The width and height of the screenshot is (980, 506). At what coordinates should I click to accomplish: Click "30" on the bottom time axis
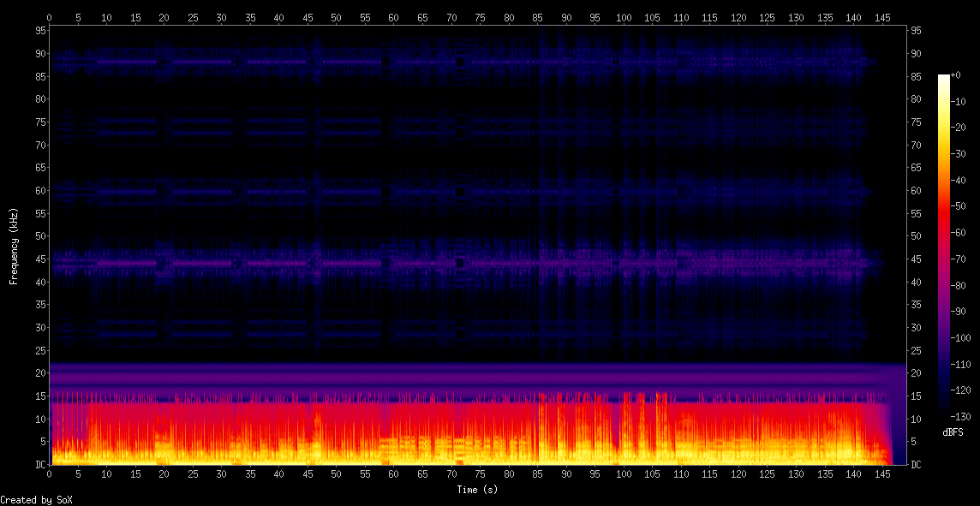click(221, 474)
